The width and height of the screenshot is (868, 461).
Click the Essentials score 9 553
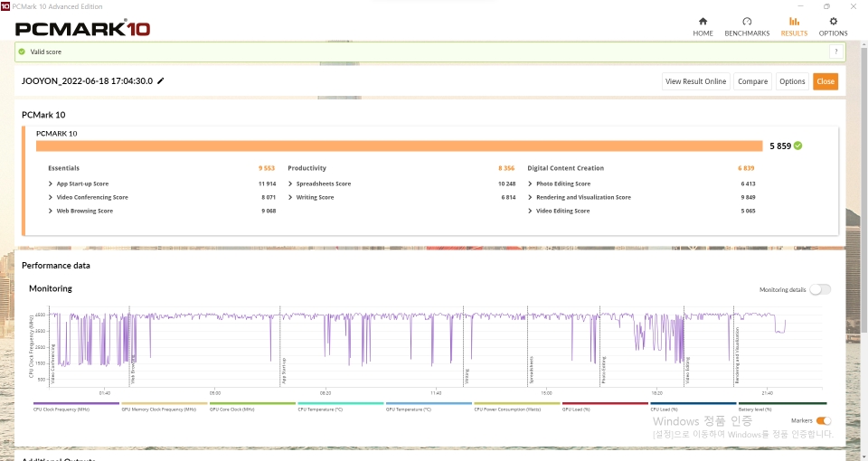click(x=266, y=168)
